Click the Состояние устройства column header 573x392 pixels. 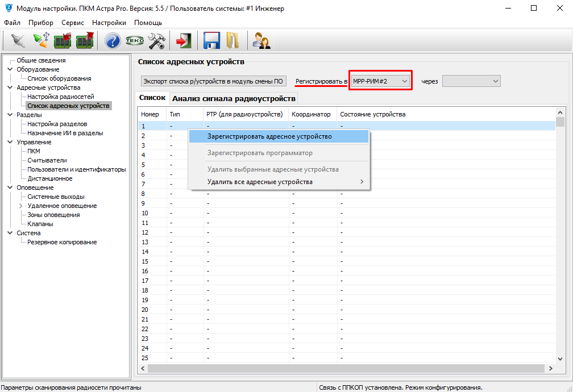(446, 114)
